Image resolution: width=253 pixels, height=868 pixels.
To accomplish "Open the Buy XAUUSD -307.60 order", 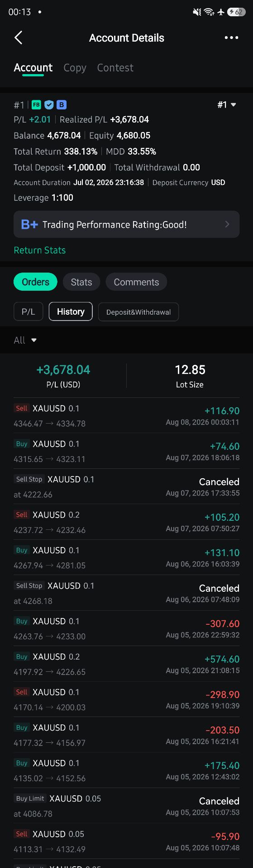I will coord(126,628).
